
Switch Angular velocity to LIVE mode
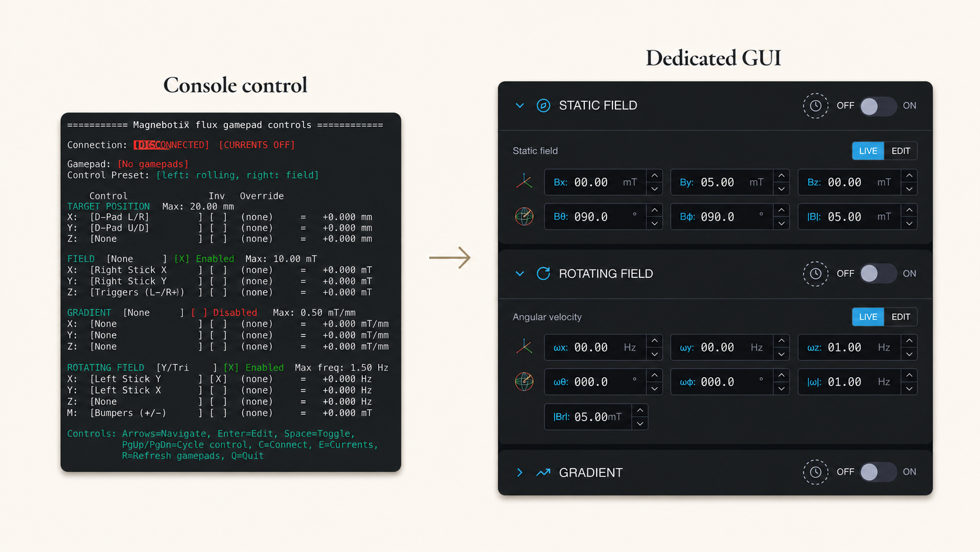(868, 317)
